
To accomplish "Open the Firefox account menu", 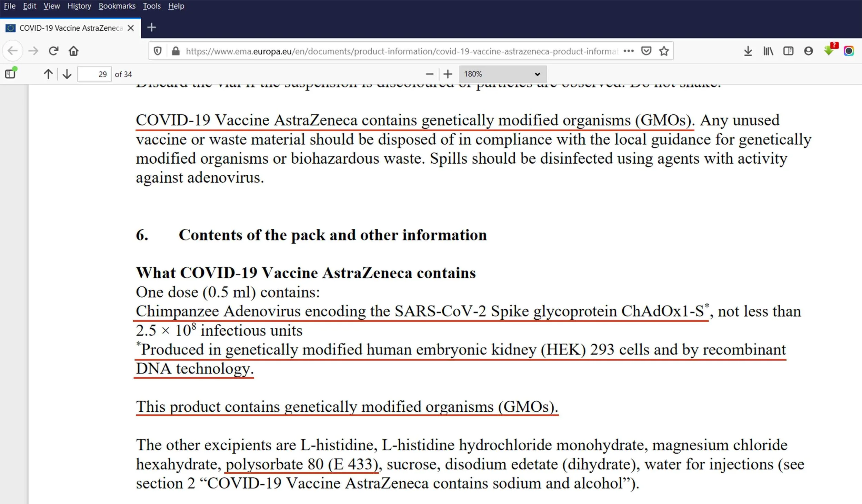I will coord(809,51).
